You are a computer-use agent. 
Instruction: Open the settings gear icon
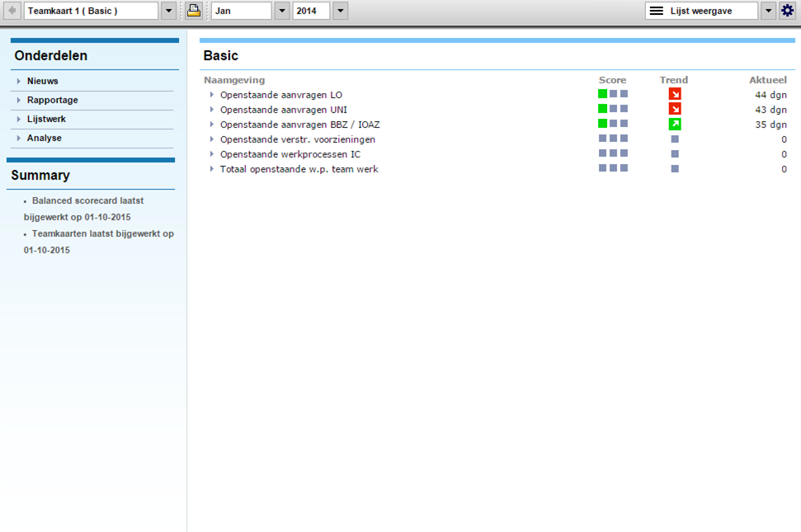787,11
